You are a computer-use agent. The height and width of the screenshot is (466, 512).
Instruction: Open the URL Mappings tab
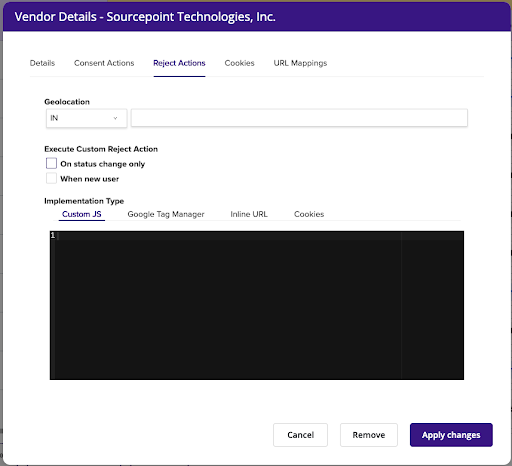[300, 63]
